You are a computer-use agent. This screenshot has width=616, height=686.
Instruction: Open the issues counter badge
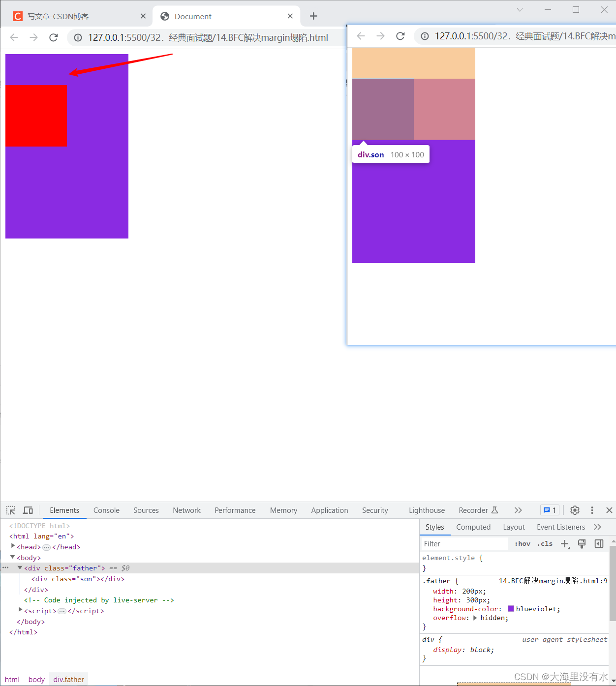[550, 510]
